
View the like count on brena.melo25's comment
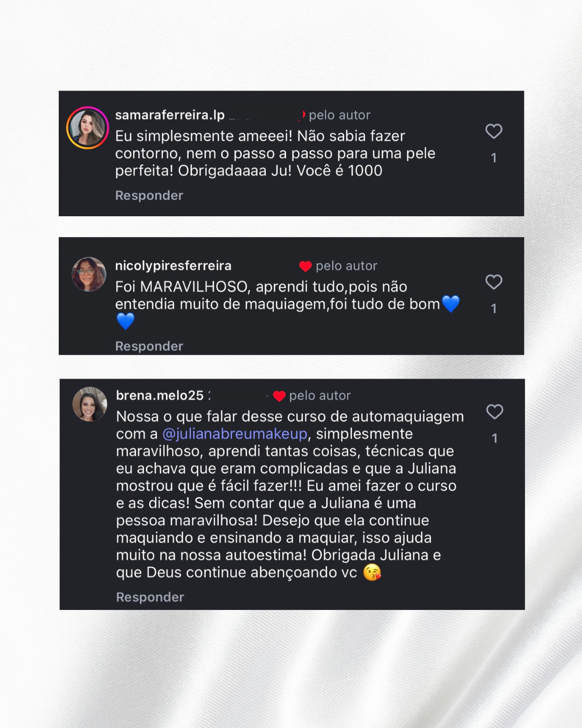click(x=495, y=438)
